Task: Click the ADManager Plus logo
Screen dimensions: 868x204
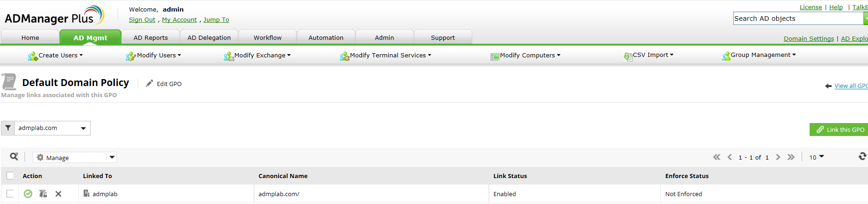Action: [55, 16]
